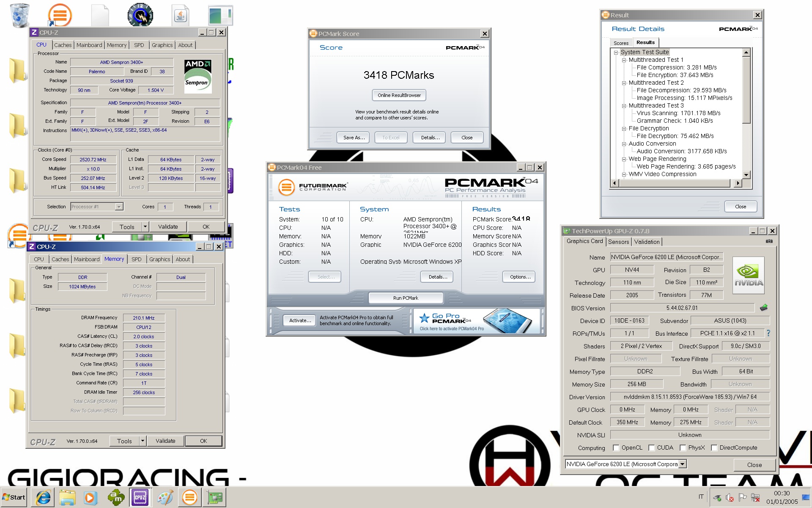
Task: Click Validate in upper CPU-Z window
Action: tap(168, 226)
